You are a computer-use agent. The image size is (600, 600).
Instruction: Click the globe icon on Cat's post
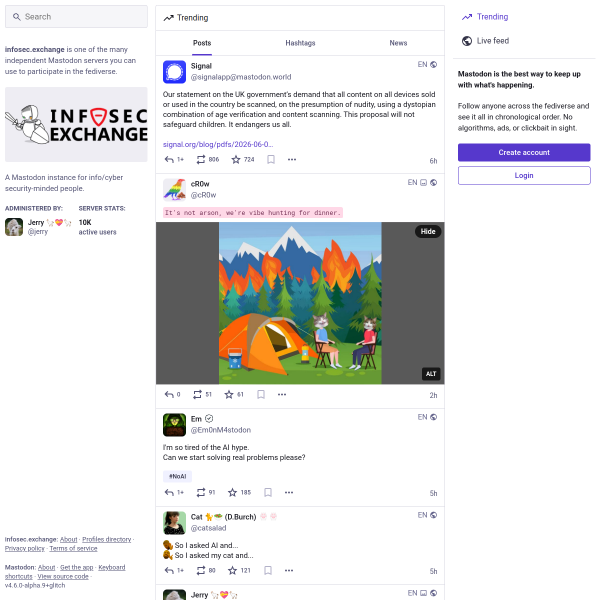[x=433, y=515]
